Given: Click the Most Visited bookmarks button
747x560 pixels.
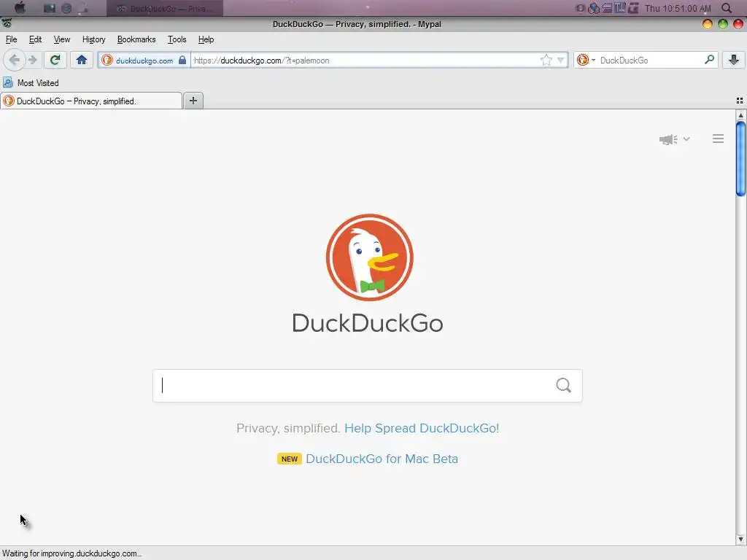Looking at the screenshot, I should pos(31,83).
